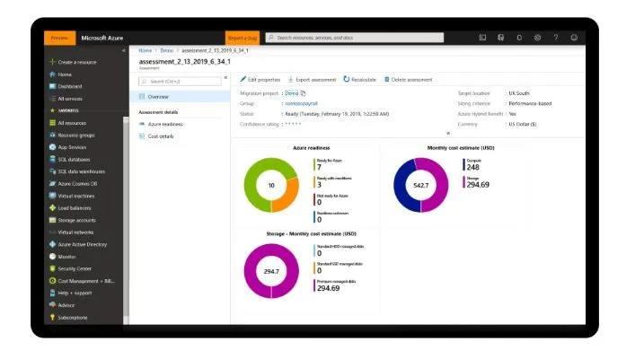644x359 pixels.
Task: Collapse the essentials section arrow
Action: coord(448,134)
